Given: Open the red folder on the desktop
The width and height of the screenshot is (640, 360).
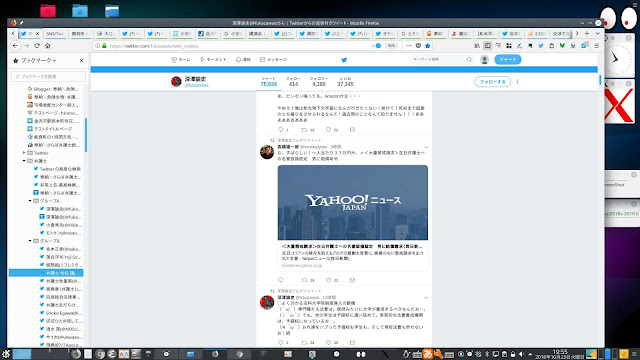Looking at the screenshot, I should click(48, 11).
